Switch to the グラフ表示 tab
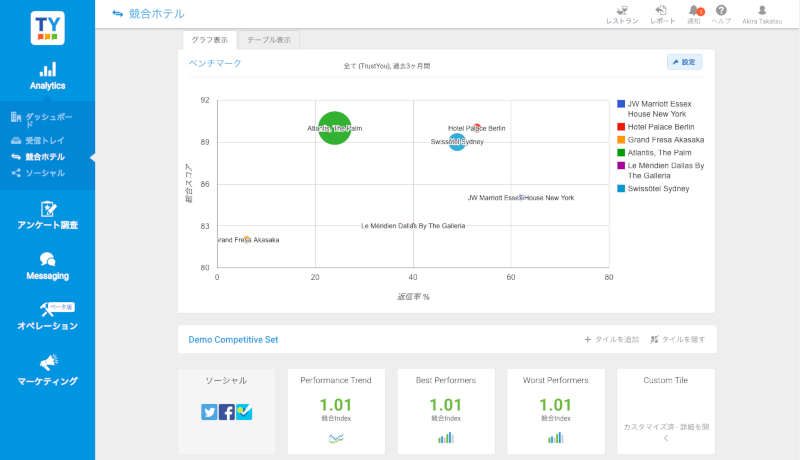This screenshot has width=800, height=460. point(210,40)
